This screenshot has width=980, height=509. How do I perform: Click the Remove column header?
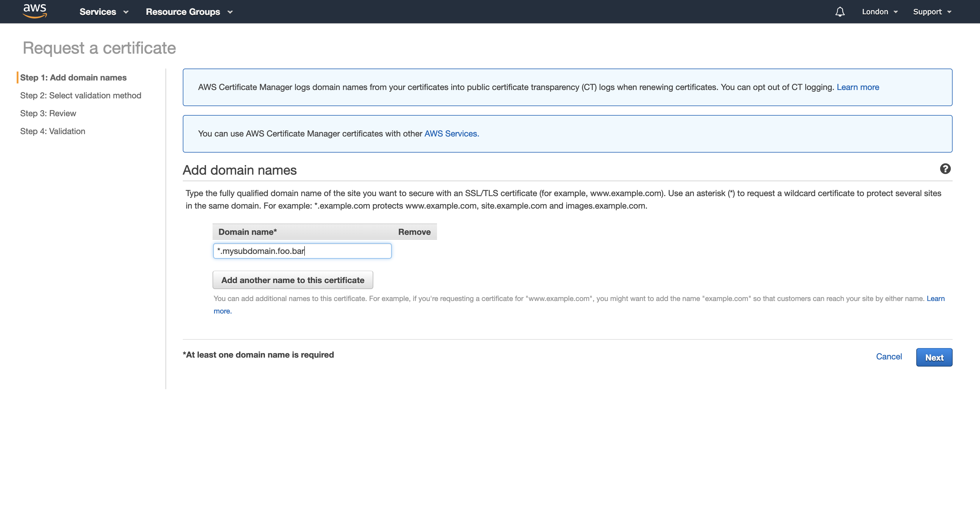pyautogui.click(x=414, y=232)
